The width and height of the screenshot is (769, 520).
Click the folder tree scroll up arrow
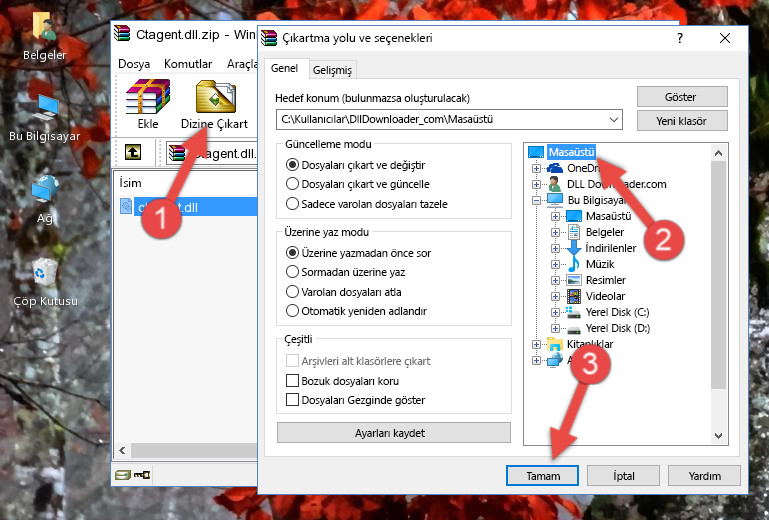point(718,153)
